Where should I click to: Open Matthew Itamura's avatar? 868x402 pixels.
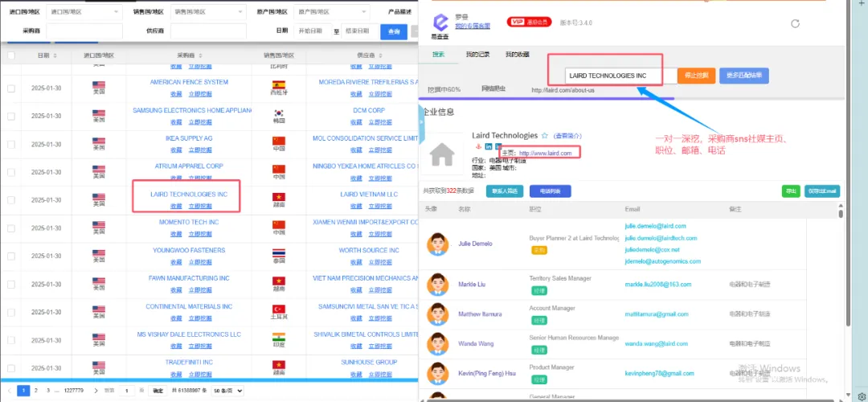pos(437,314)
